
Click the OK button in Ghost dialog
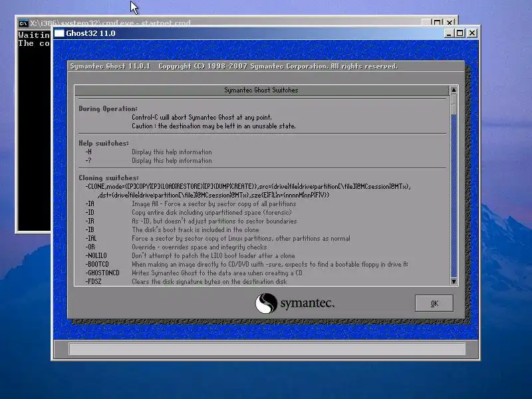434,303
